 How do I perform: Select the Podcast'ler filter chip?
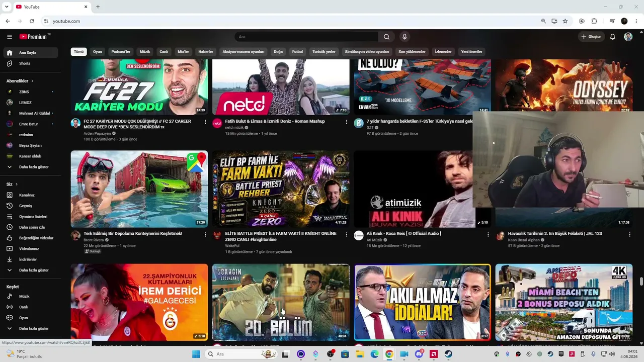121,52
